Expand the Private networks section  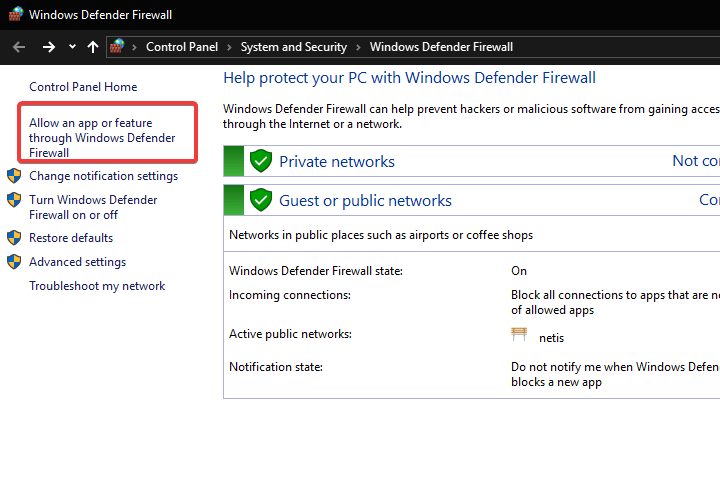(472, 161)
